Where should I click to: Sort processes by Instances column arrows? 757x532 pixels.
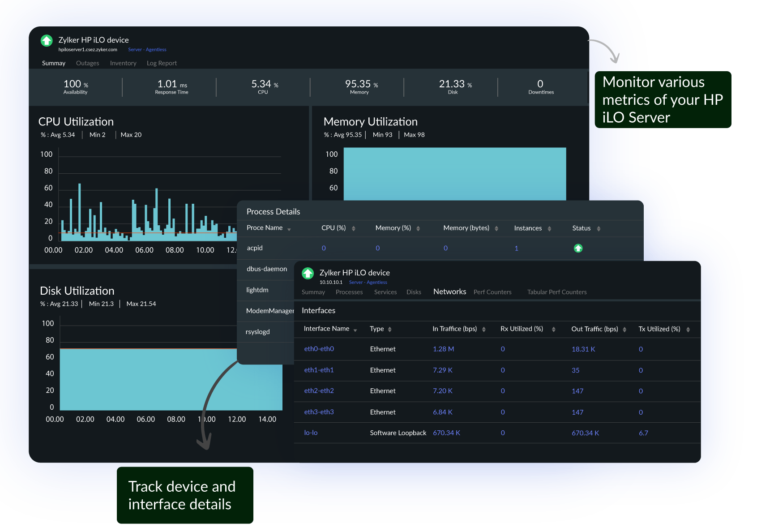pyautogui.click(x=549, y=228)
